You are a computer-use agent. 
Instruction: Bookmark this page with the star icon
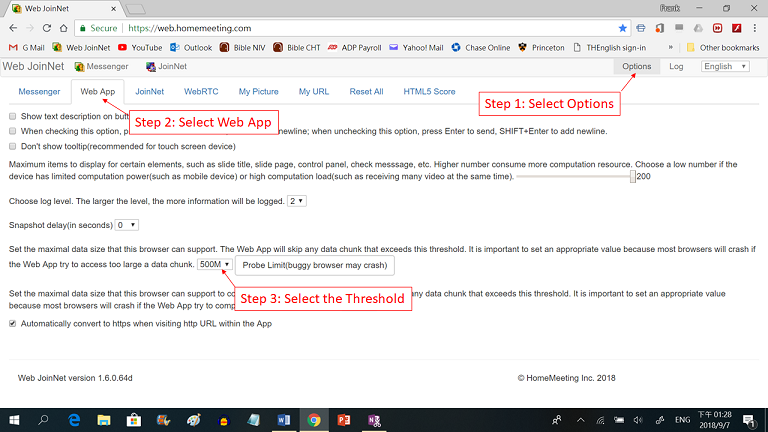click(624, 29)
